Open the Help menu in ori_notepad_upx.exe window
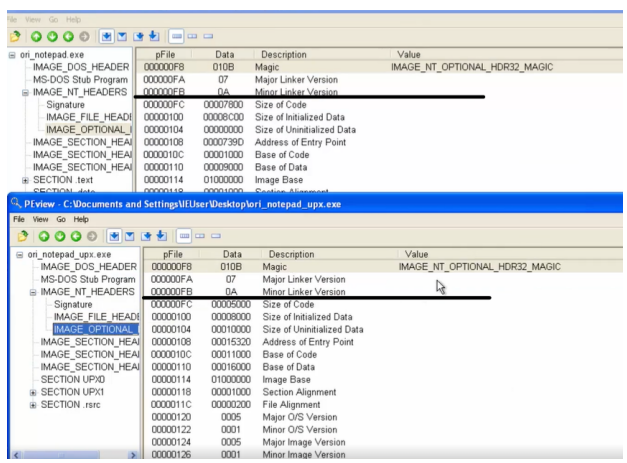The width and height of the screenshot is (627, 463). click(x=81, y=219)
